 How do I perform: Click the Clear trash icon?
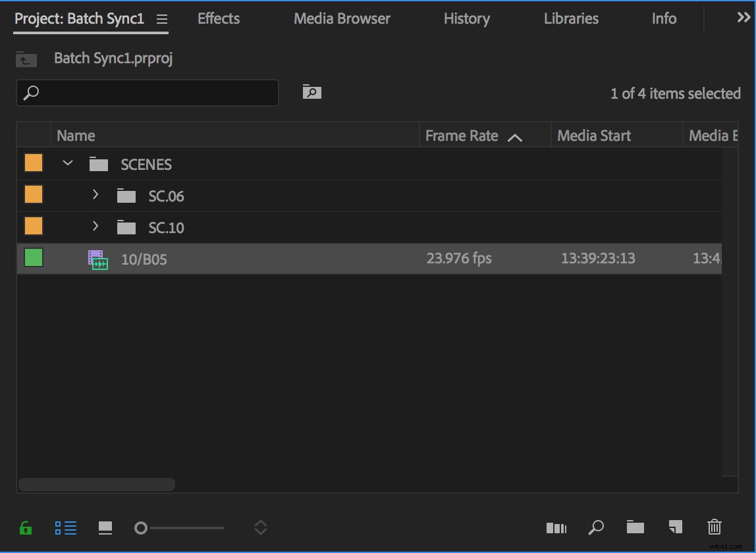[x=715, y=527]
